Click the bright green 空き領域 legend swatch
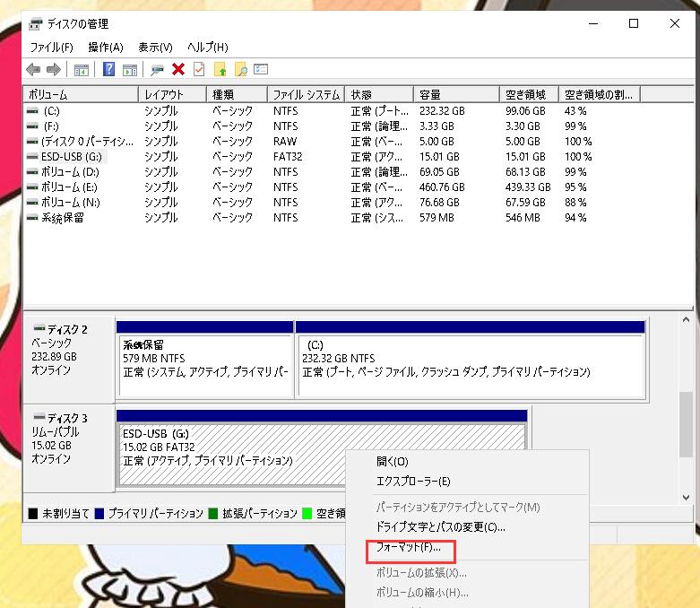The image size is (700, 608). tap(307, 514)
